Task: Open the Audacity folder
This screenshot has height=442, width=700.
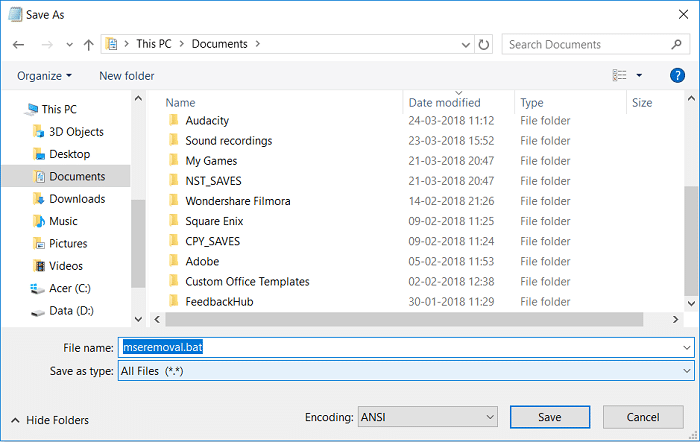Action: pos(207,121)
